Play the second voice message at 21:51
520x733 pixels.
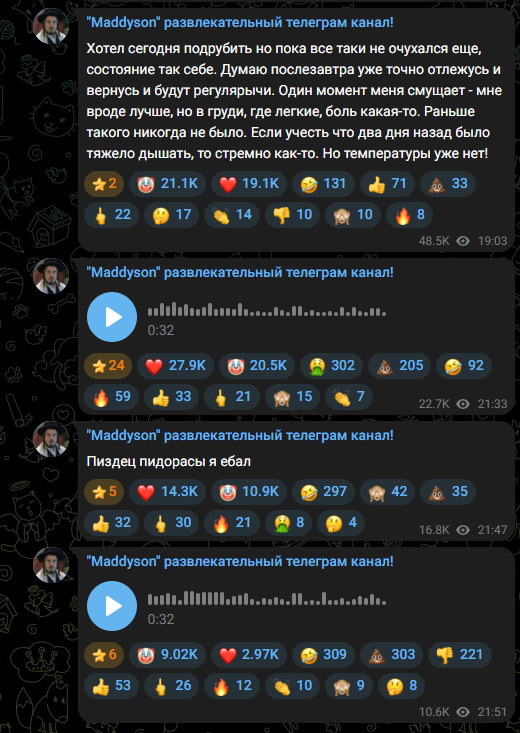tap(112, 606)
